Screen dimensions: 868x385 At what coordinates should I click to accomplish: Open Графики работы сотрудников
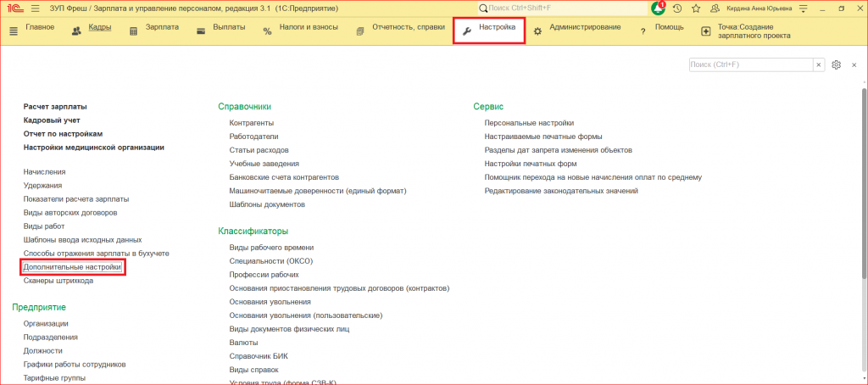[x=75, y=365]
